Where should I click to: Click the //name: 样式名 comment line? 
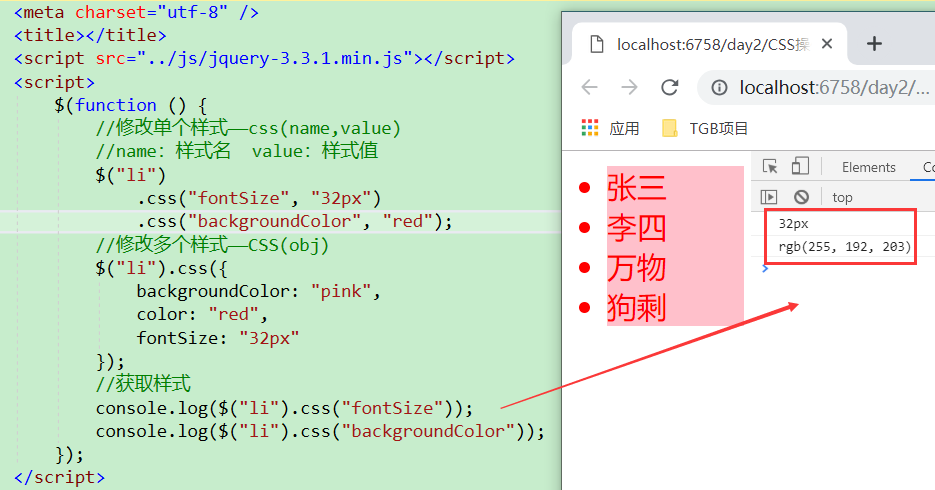(237, 151)
